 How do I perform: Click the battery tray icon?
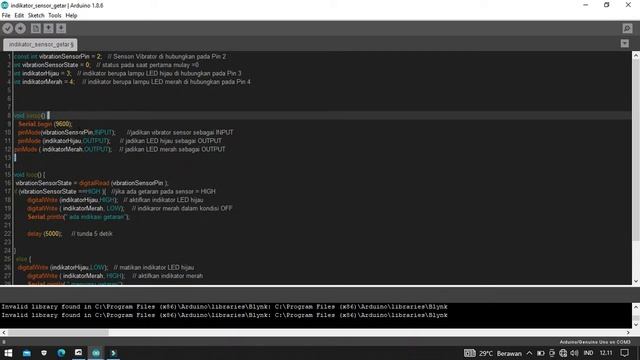(x=541, y=353)
